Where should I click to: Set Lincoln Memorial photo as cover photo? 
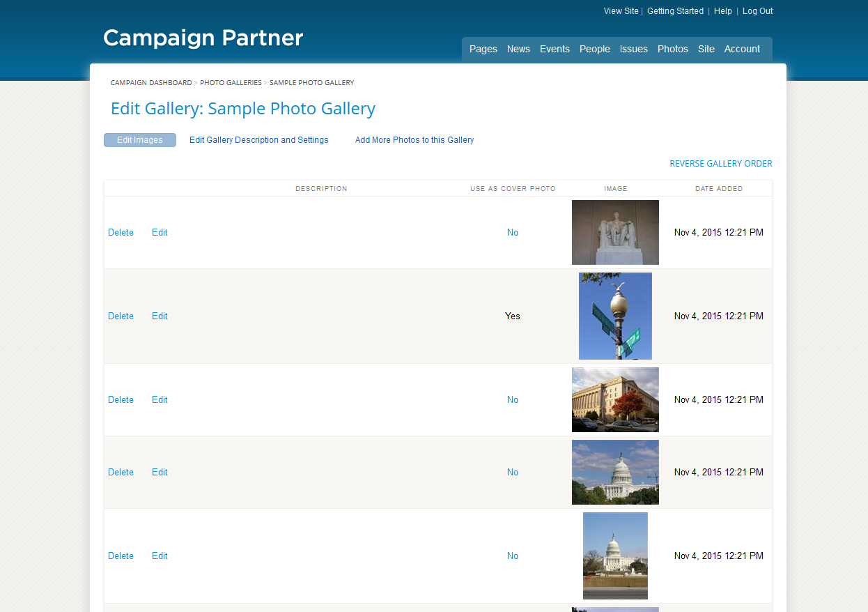(x=513, y=232)
